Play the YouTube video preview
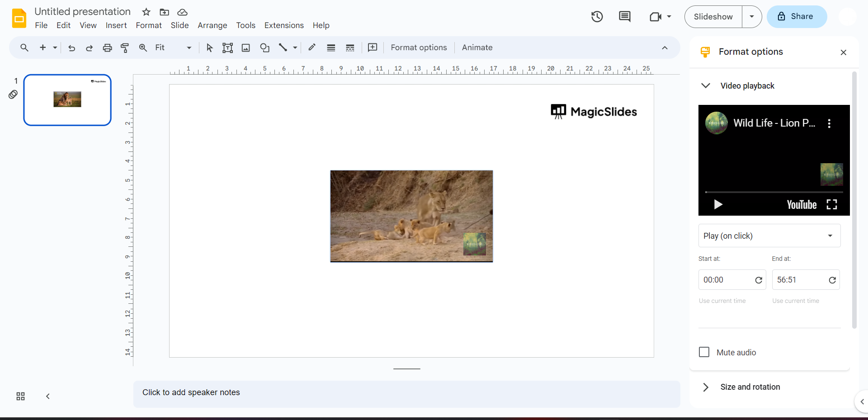 tap(718, 205)
